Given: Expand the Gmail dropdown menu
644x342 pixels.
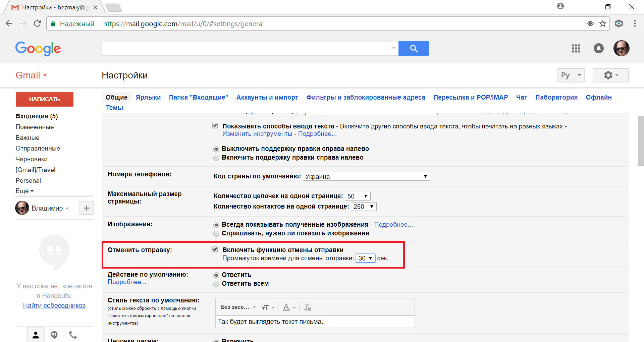Looking at the screenshot, I should [x=31, y=75].
